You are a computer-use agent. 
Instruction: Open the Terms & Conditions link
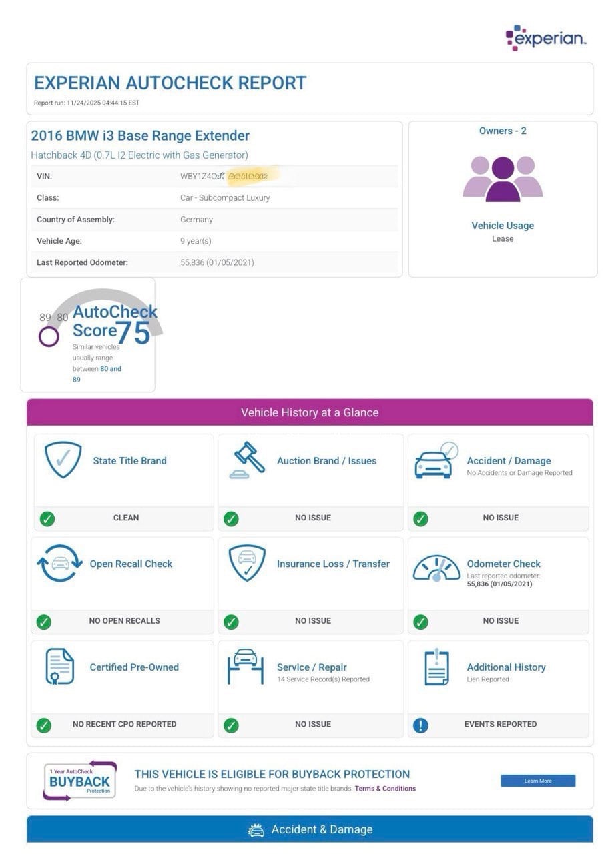(x=385, y=789)
